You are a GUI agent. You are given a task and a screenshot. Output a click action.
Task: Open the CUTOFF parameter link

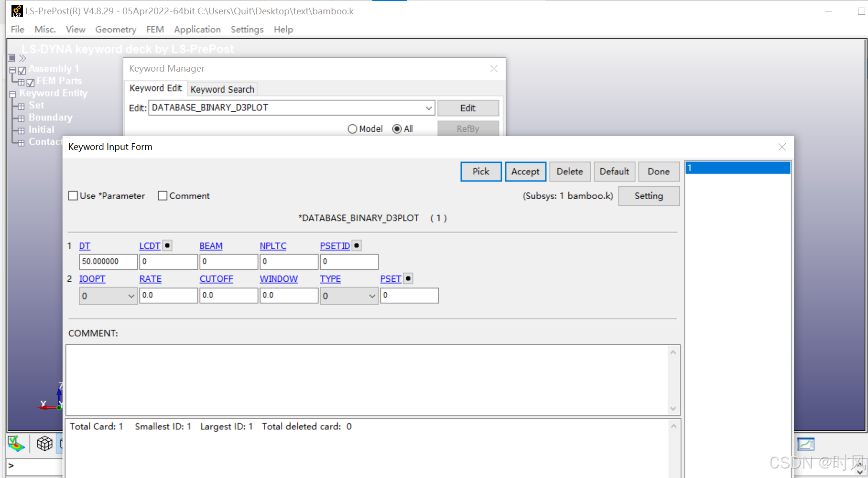pos(216,279)
